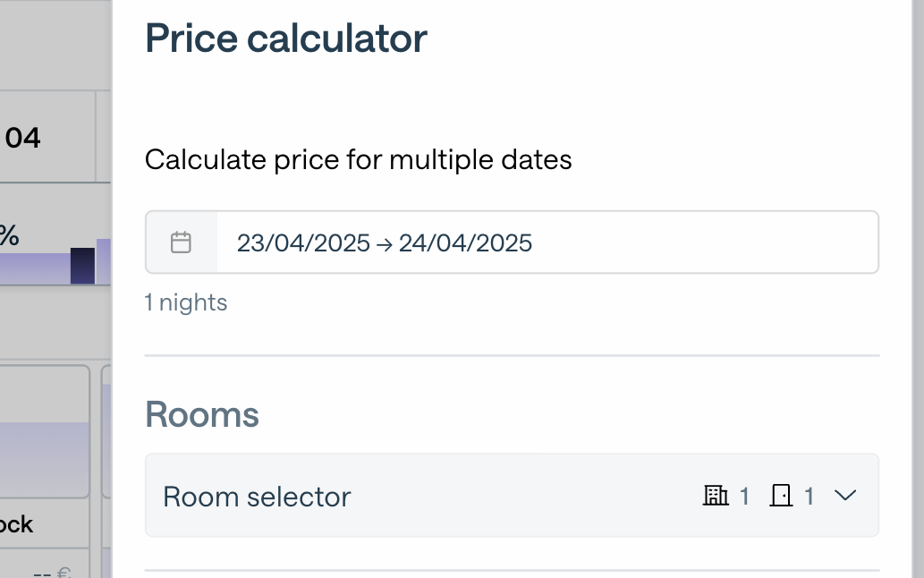The image size is (924, 578).
Task: Click the arrow between the two dates
Action: 385,243
